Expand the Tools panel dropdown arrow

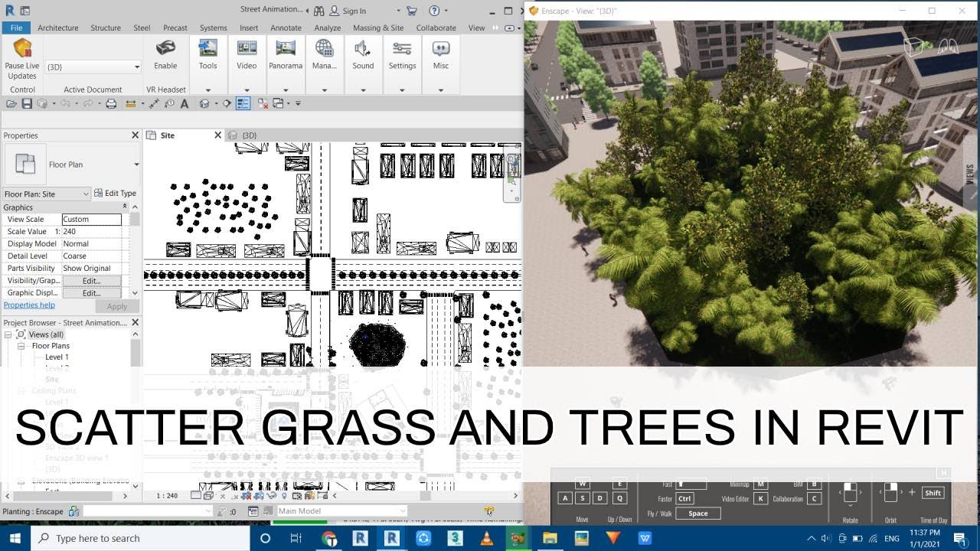(207, 90)
